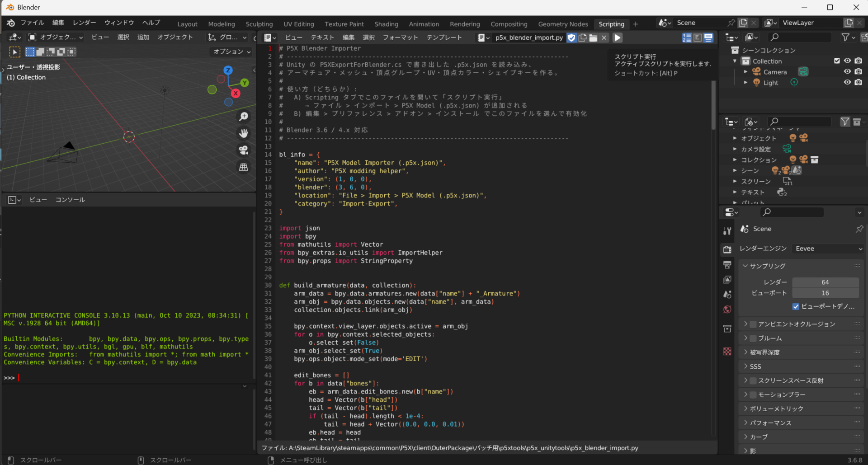The image size is (868, 465).
Task: Click the green Y axis on gizmo
Action: [245, 83]
